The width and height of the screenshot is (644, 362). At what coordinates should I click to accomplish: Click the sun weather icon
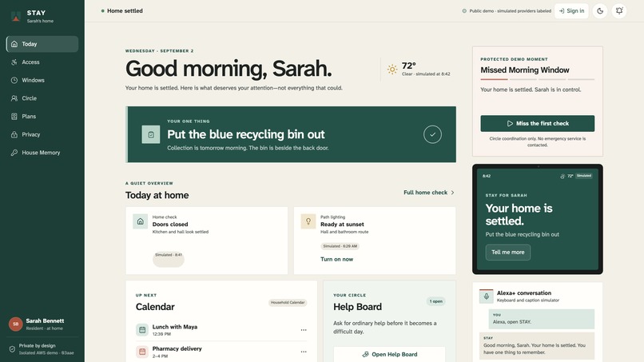click(x=392, y=70)
